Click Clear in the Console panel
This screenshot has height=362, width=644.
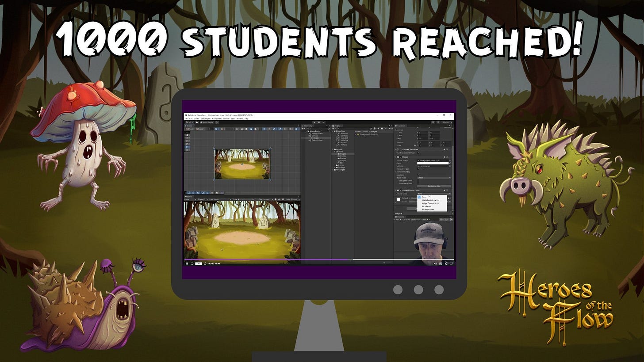coord(396,220)
